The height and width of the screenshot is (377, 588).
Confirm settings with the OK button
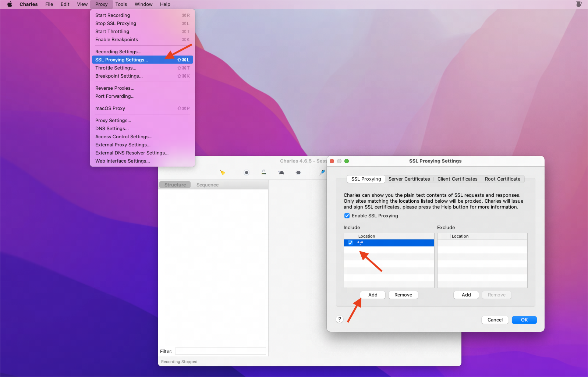click(524, 320)
